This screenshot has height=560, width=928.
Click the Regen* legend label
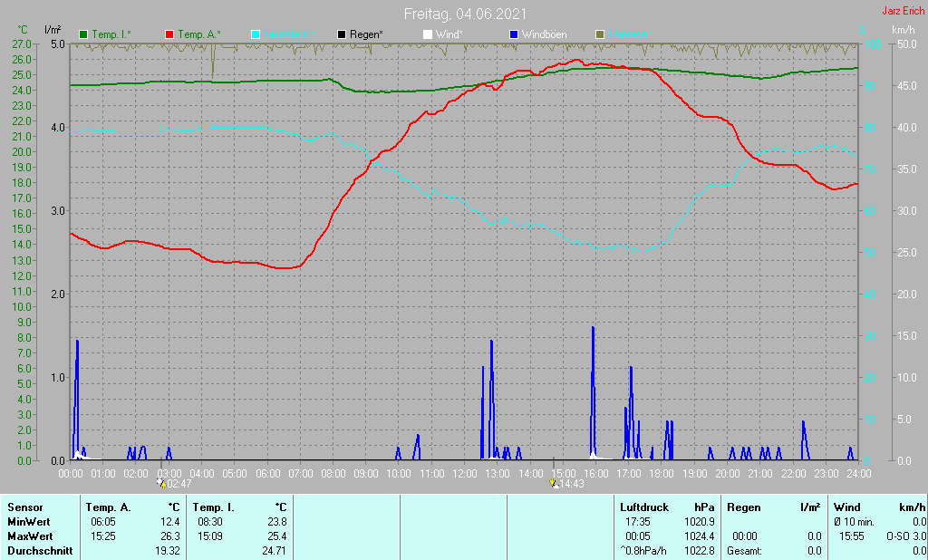367,34
